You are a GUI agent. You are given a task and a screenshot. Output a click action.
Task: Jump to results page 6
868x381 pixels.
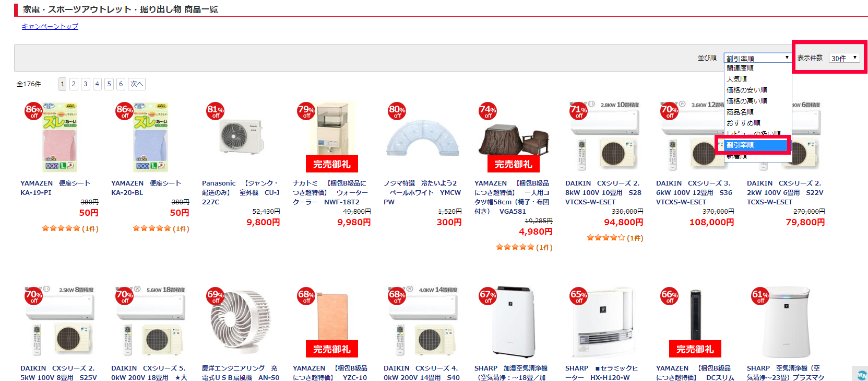point(121,84)
